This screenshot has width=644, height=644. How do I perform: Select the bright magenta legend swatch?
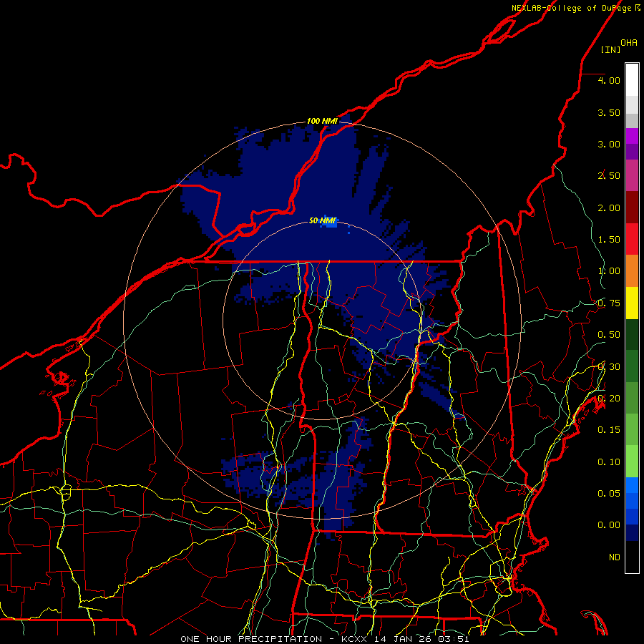(632, 136)
